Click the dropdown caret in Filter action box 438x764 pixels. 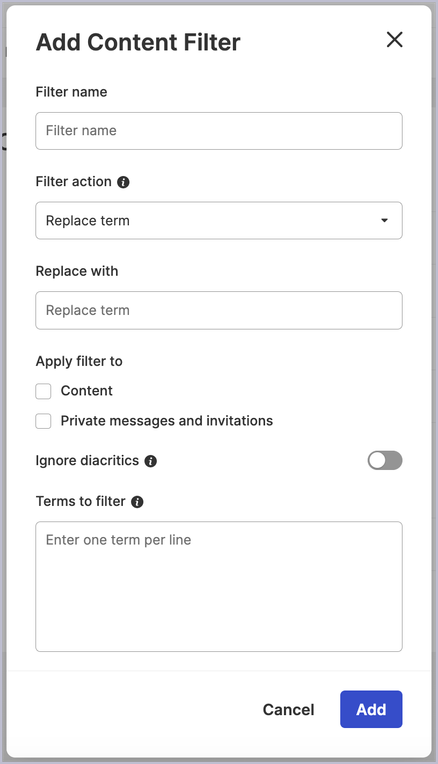(x=384, y=221)
